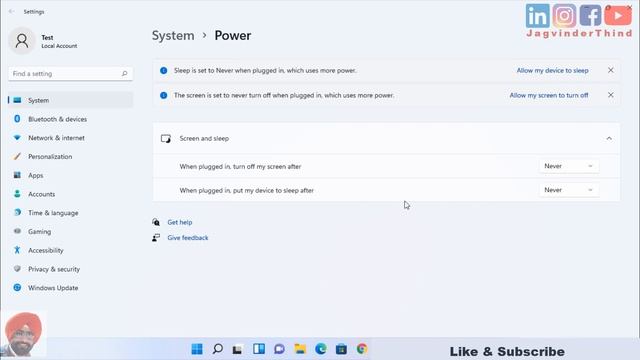Launch Microsoft Edge from the taskbar
This screenshot has width=640, height=360.
(321, 349)
